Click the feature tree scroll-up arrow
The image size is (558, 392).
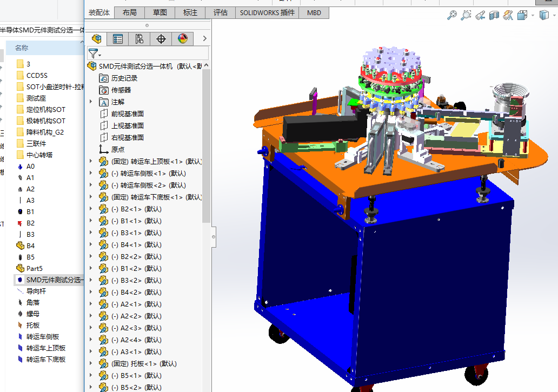[x=206, y=65]
